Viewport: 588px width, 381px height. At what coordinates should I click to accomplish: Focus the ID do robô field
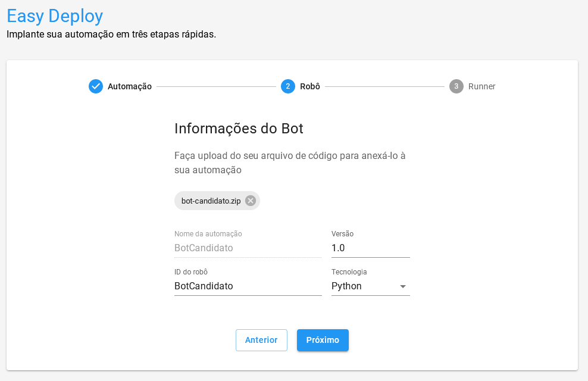(248, 286)
